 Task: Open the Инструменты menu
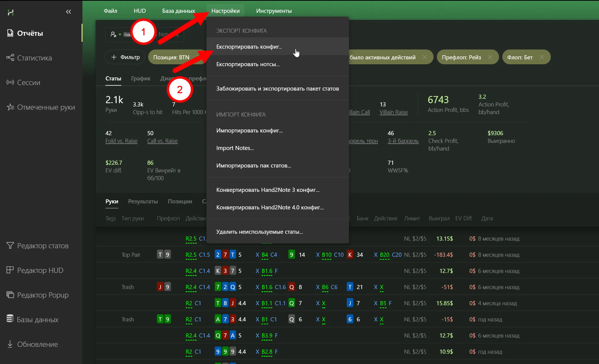point(274,11)
